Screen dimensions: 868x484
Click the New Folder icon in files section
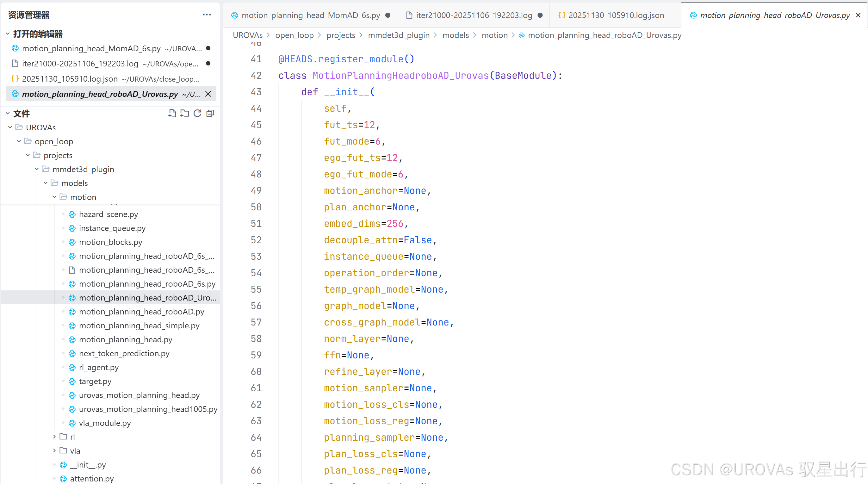(185, 113)
